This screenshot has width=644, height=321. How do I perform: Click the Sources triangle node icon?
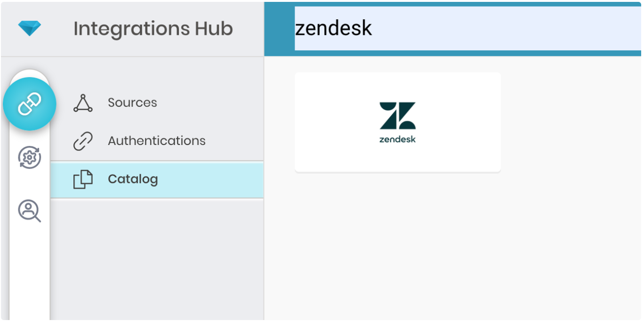(83, 103)
